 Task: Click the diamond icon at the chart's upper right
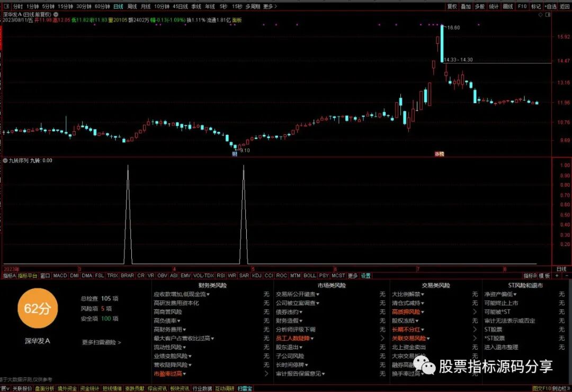541,15
